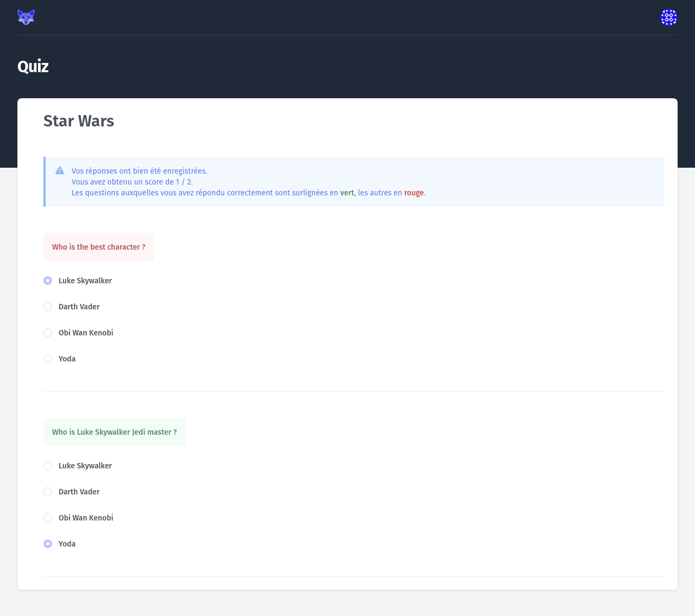Select the Yoda answer in the second question
Viewport: 695px width, 616px height.
tap(48, 544)
